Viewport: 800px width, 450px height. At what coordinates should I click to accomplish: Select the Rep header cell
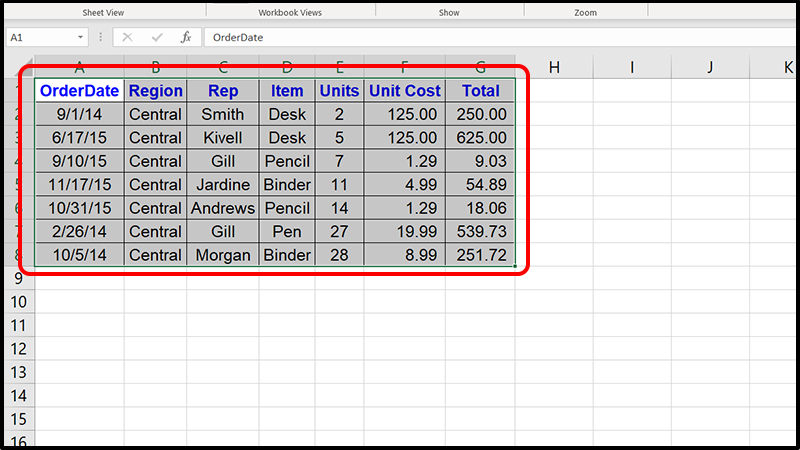[223, 90]
